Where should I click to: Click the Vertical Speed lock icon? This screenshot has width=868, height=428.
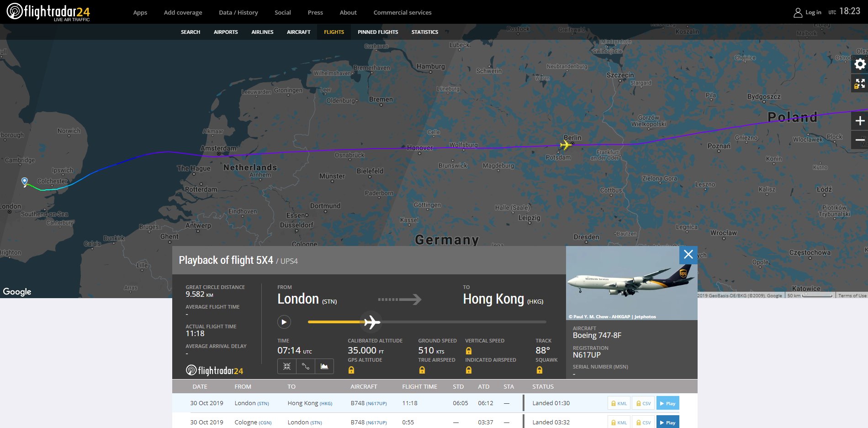point(468,351)
